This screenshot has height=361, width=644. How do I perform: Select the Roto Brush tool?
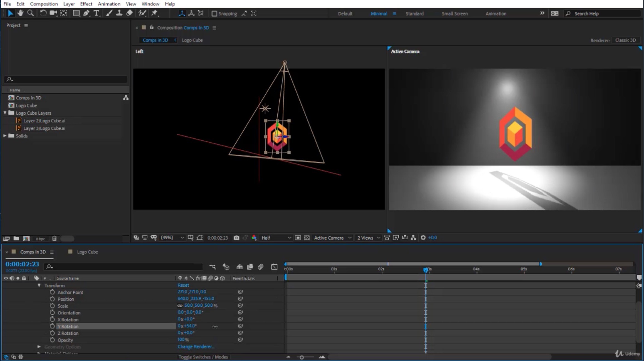pos(142,13)
